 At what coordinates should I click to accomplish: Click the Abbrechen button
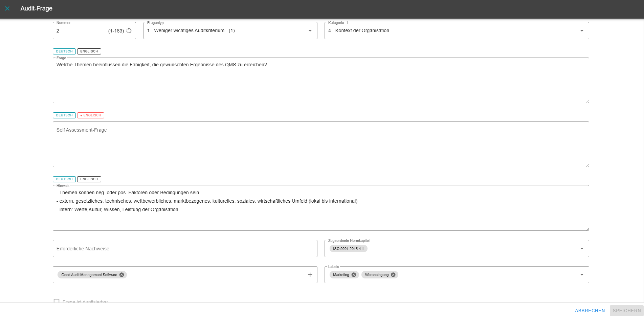click(590, 311)
